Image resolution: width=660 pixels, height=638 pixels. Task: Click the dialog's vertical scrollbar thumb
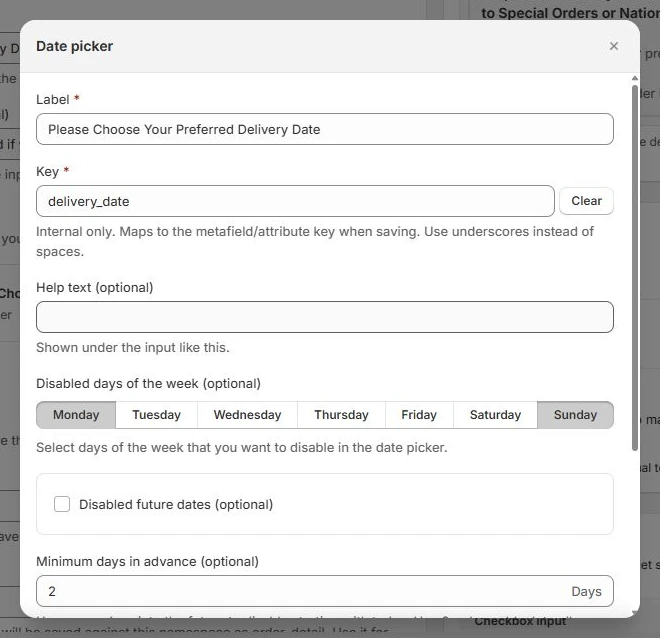click(x=635, y=268)
